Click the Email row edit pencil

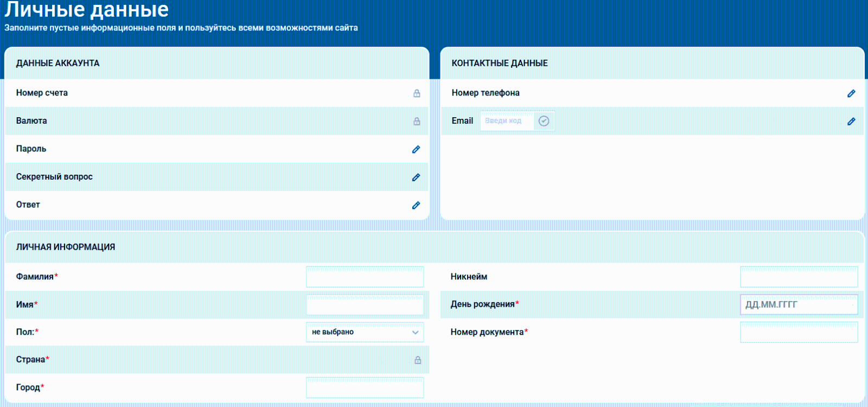(x=851, y=121)
